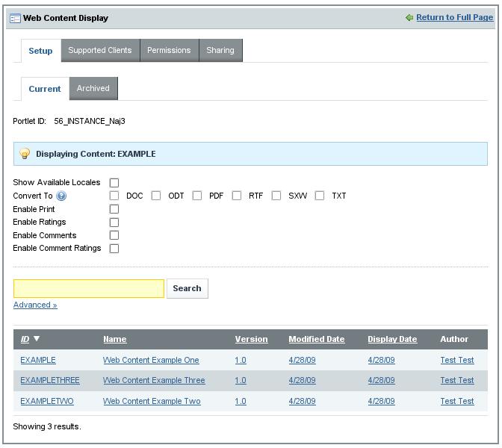This screenshot has width=502, height=448.
Task: Switch to the Archived tab
Action: 93,88
